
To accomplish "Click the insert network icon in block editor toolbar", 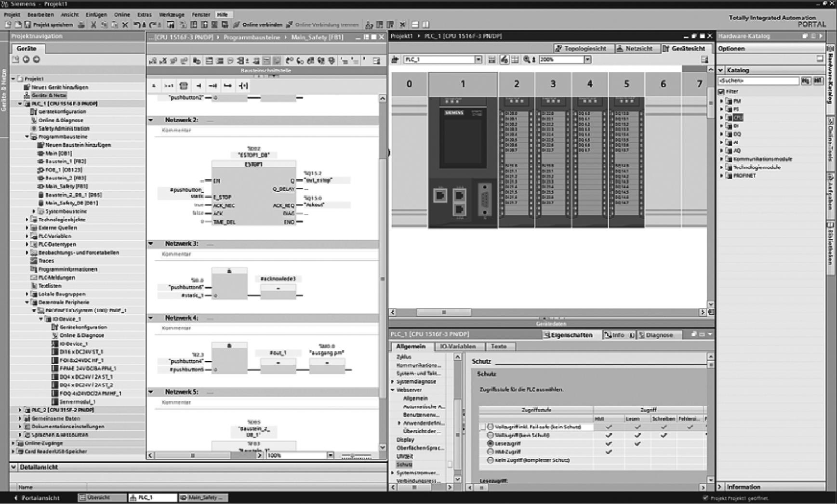I will click(153, 61).
